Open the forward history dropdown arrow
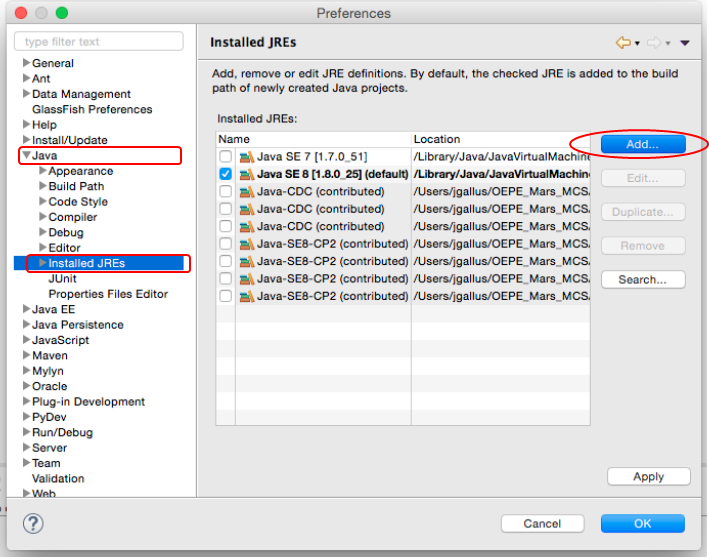Screen dimensions: 709x558 (667, 43)
